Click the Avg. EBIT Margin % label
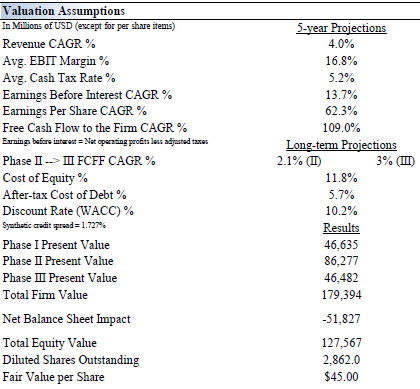 point(56,61)
